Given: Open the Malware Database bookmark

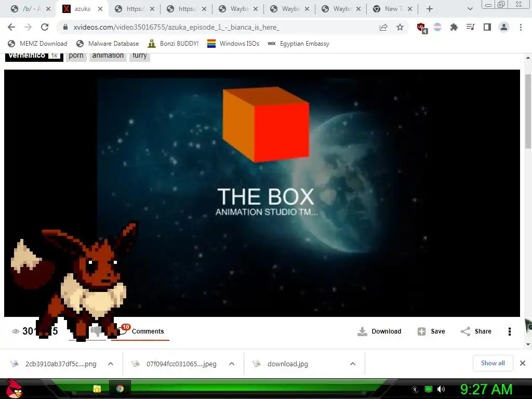Looking at the screenshot, I should pos(108,44).
